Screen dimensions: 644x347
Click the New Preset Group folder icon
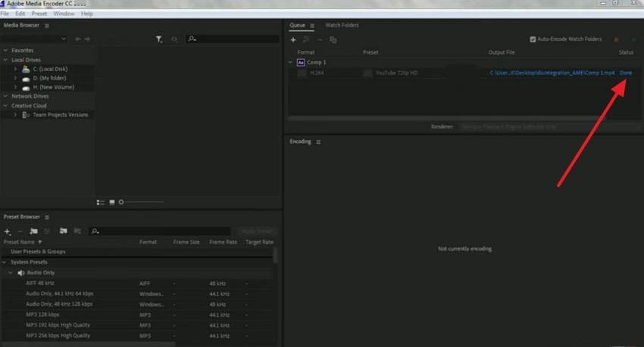pyautogui.click(x=33, y=232)
